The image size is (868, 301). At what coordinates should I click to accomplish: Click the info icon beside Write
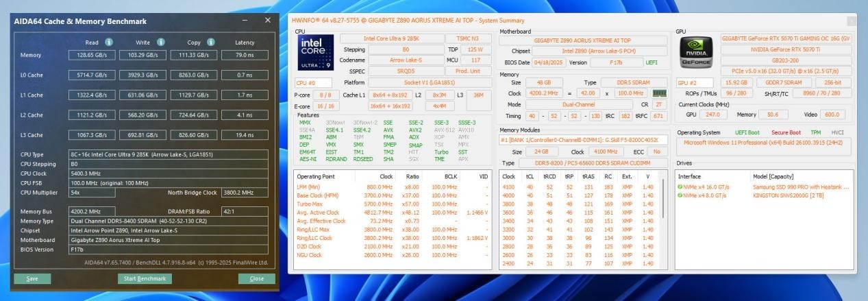coord(160,42)
